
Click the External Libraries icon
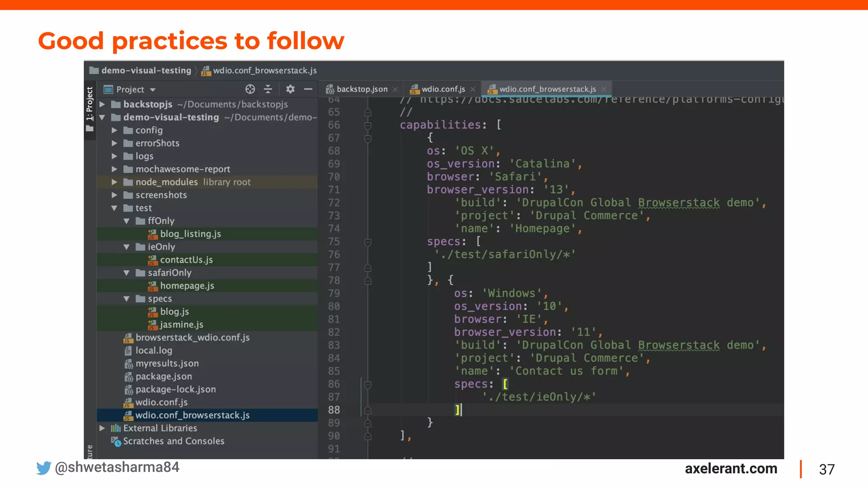point(116,428)
